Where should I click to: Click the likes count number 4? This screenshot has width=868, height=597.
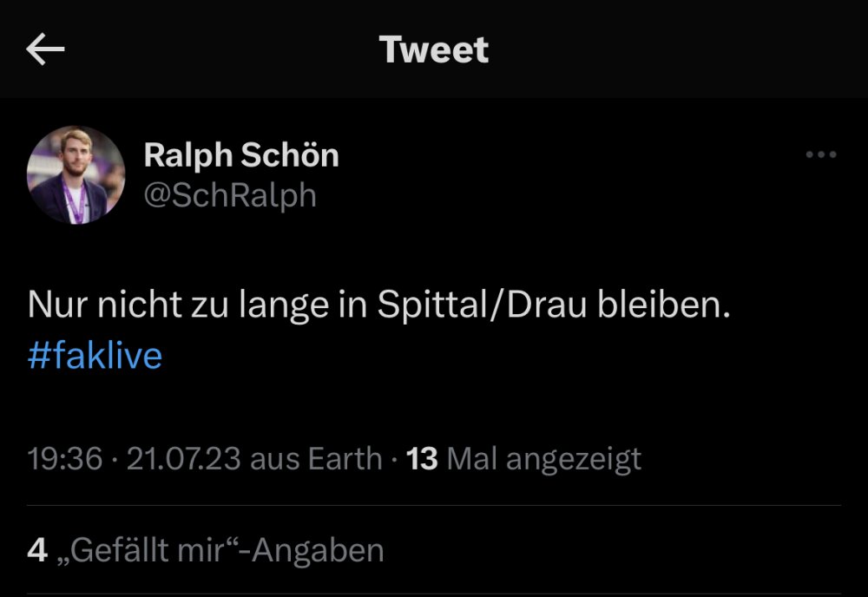(x=37, y=550)
